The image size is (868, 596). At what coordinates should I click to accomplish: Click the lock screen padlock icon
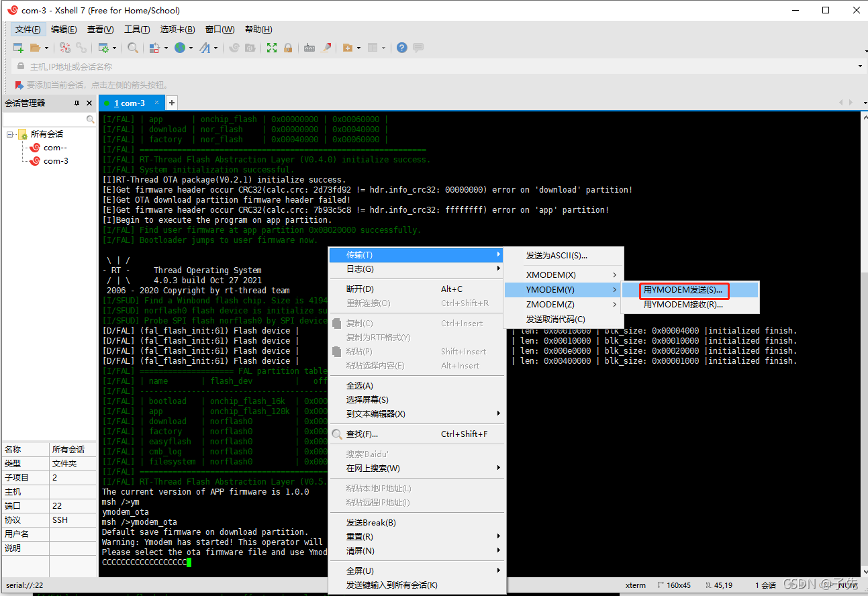click(288, 48)
